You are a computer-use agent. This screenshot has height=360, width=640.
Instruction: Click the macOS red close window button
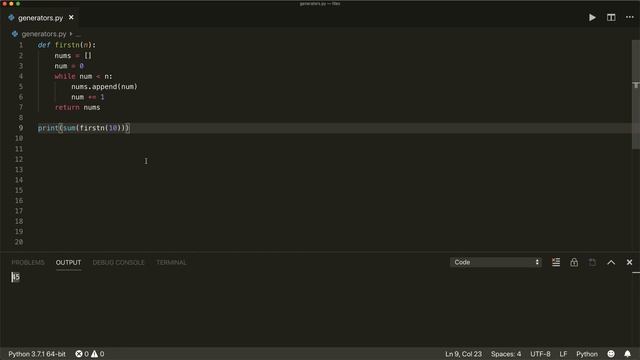[4, 3]
